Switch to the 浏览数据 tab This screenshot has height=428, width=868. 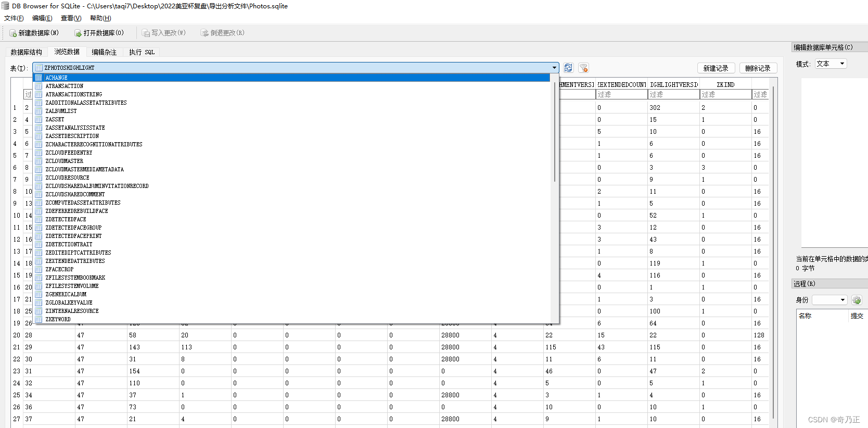[67, 52]
